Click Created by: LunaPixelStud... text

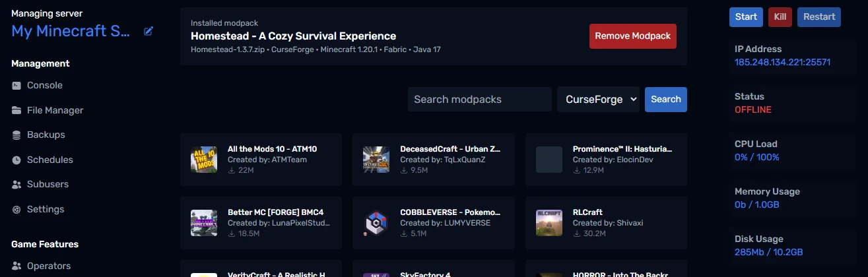[279, 223]
